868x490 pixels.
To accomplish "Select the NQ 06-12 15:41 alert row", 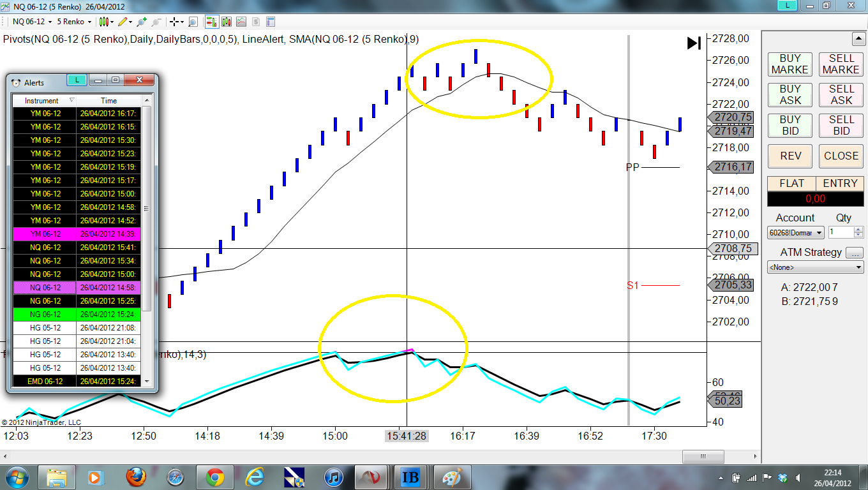I will click(76, 248).
